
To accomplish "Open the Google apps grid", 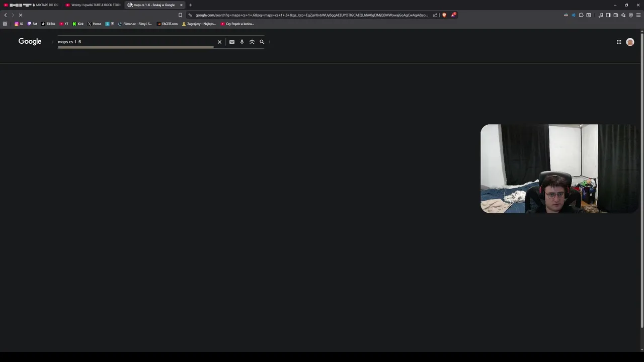I will [x=619, y=42].
